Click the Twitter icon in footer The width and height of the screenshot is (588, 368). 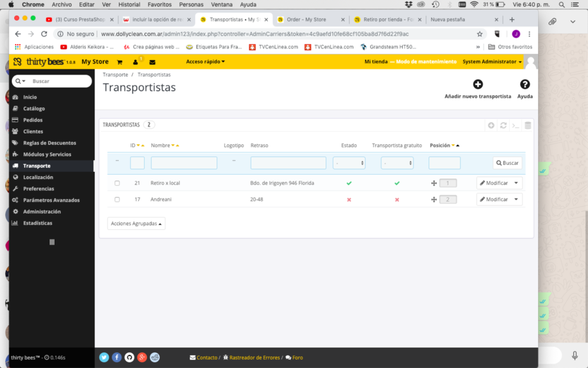(x=104, y=357)
